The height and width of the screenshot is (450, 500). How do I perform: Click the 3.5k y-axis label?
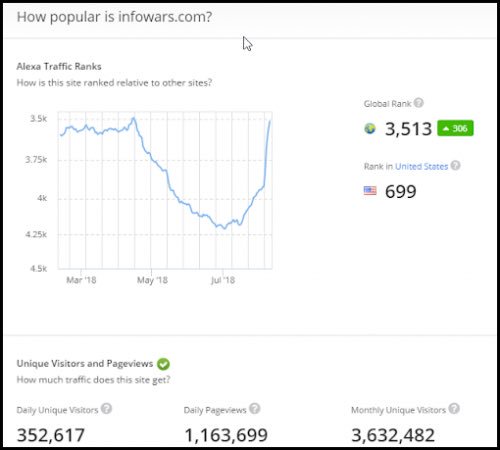point(39,119)
